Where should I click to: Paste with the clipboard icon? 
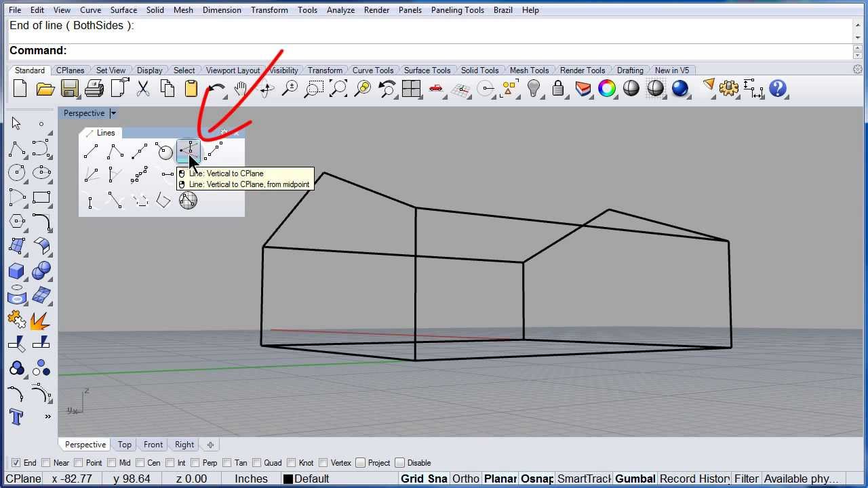pyautogui.click(x=191, y=89)
